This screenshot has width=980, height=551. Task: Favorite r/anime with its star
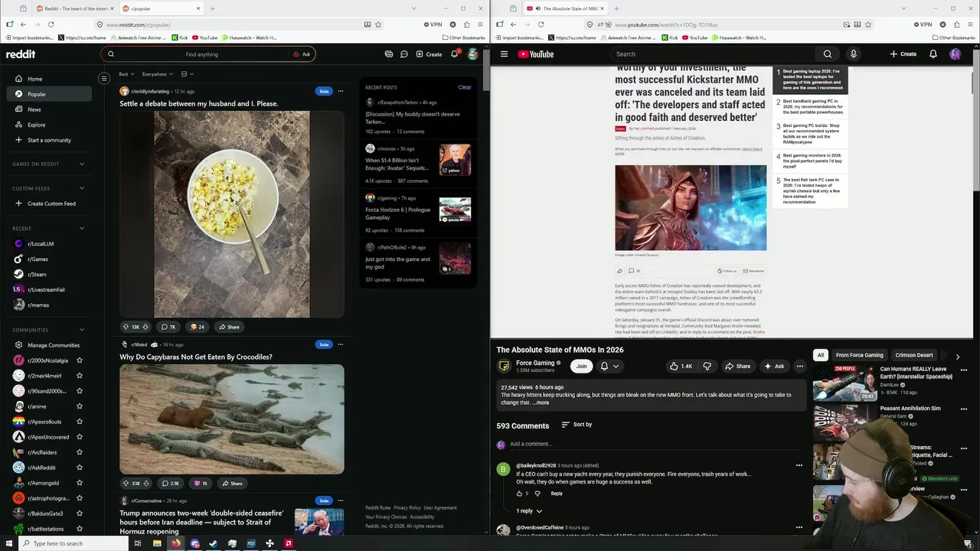point(80,406)
